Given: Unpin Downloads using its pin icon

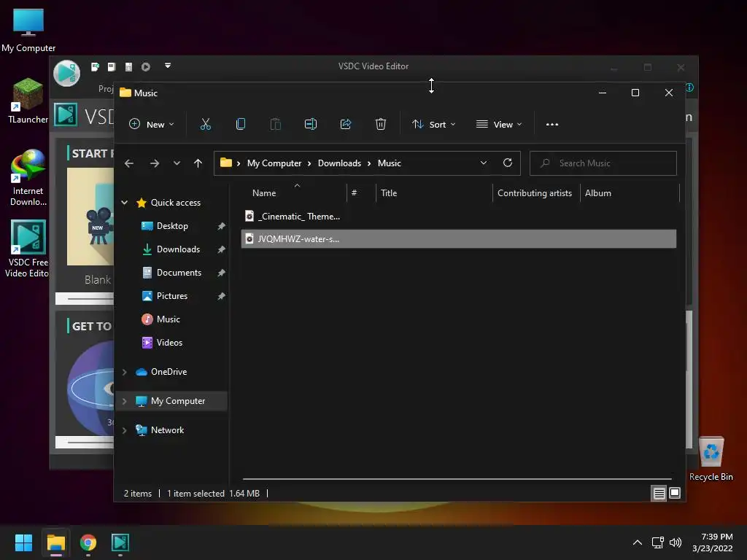Looking at the screenshot, I should coord(222,249).
